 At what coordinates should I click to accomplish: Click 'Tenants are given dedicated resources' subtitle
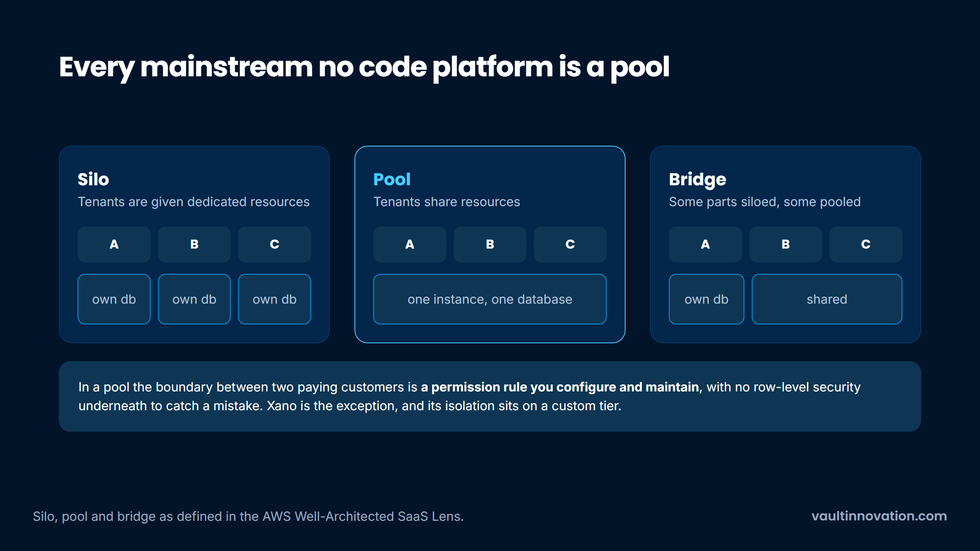click(194, 202)
